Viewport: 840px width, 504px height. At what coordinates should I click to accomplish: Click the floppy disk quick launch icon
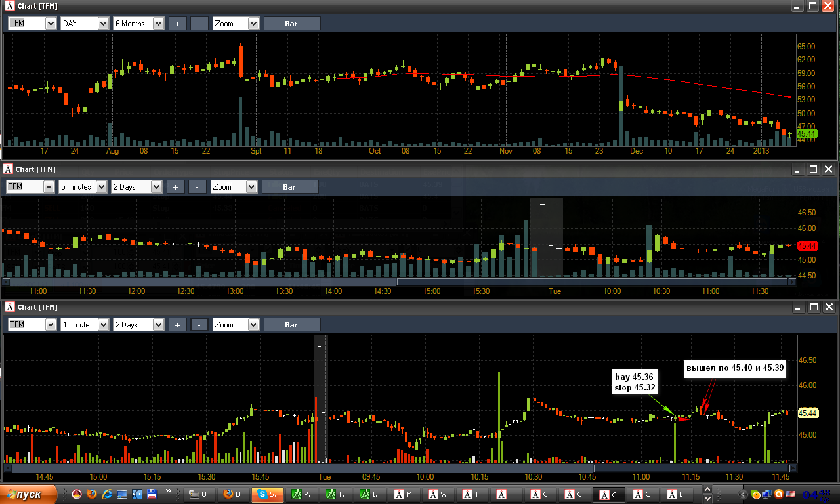(152, 494)
